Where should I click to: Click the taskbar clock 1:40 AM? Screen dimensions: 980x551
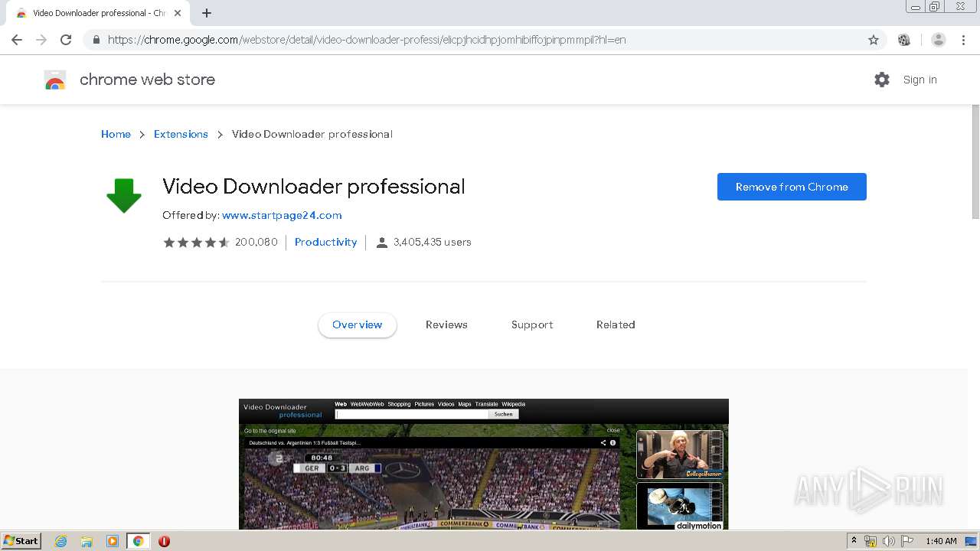click(941, 541)
